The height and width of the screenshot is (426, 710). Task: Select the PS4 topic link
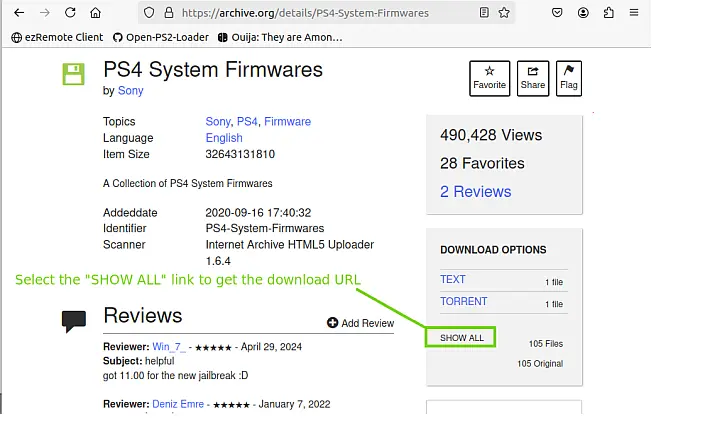point(247,122)
